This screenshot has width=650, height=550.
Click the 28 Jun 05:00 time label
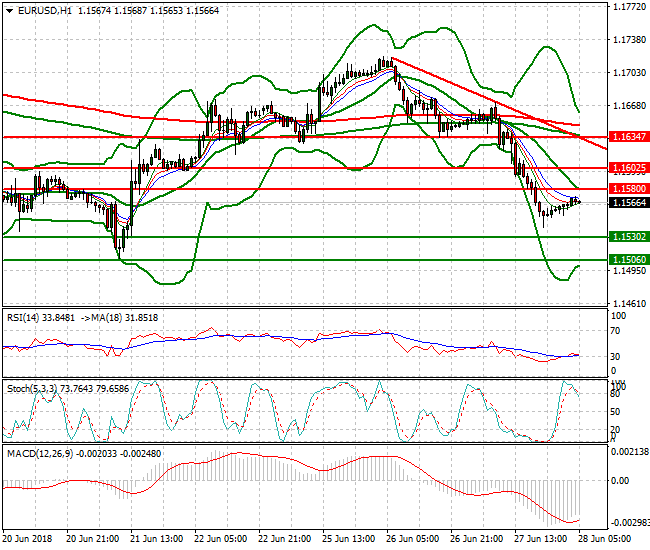[604, 539]
